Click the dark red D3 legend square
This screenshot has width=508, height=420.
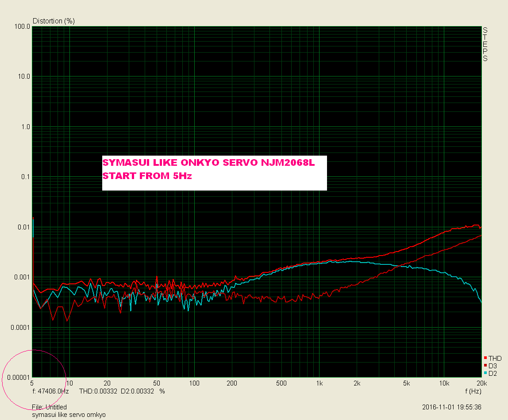point(485,365)
